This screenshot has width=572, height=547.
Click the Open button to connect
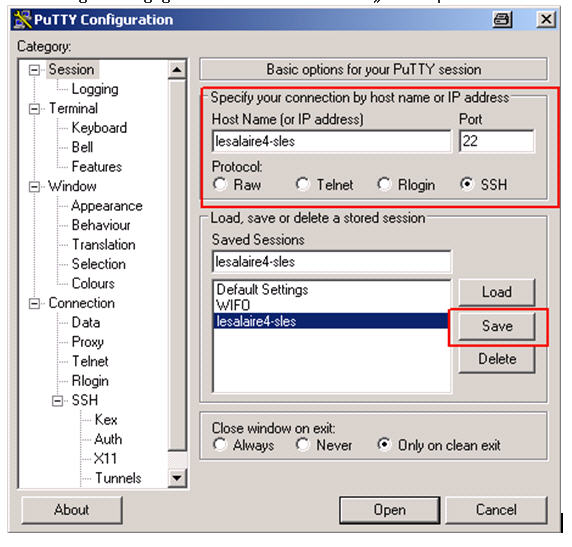point(390,510)
